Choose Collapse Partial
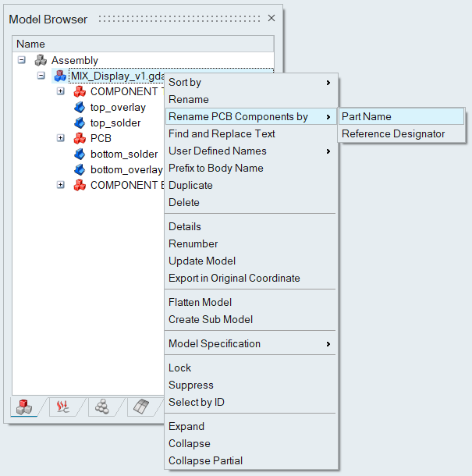The image size is (472, 476). coord(251,461)
